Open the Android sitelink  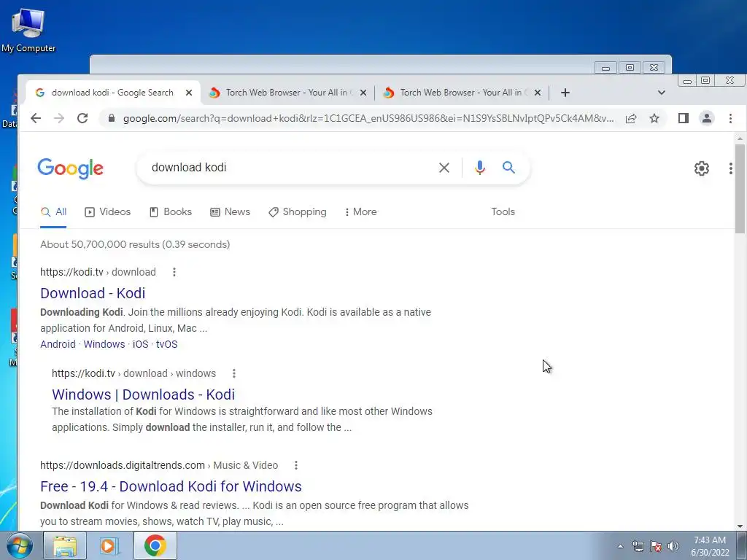[x=58, y=344]
